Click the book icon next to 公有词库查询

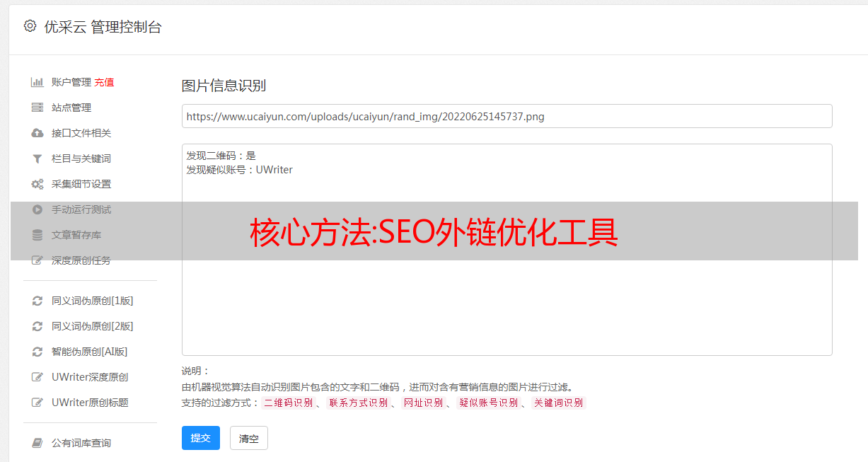(37, 443)
